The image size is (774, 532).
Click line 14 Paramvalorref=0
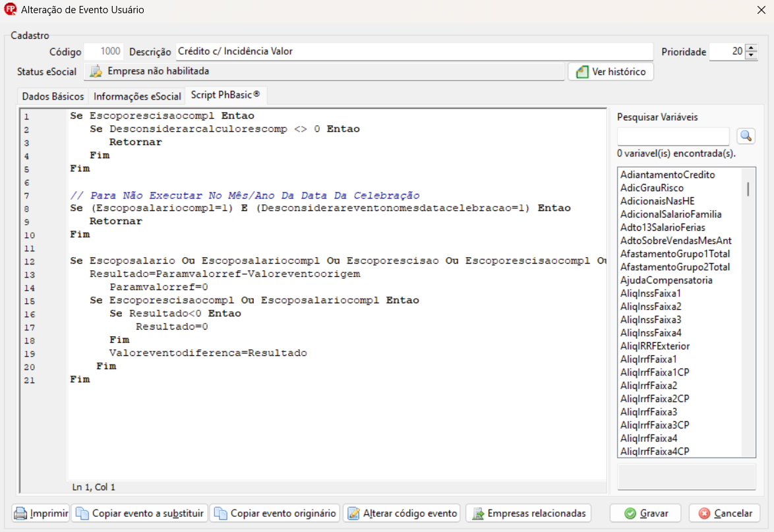pyautogui.click(x=158, y=287)
